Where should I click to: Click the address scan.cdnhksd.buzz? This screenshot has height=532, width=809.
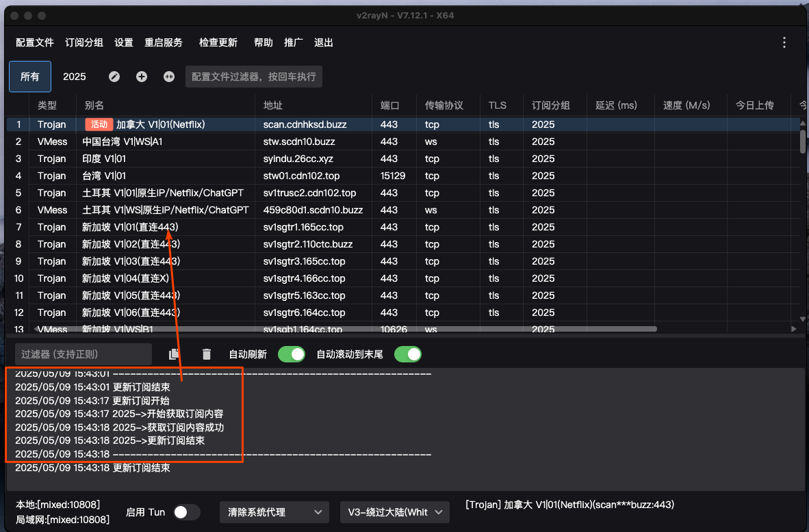[305, 124]
